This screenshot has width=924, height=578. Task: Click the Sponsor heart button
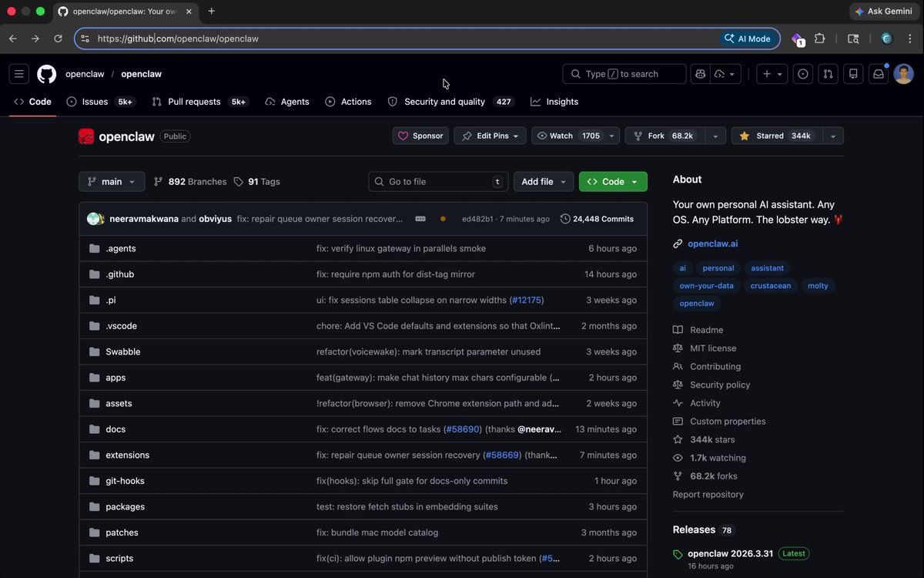coord(420,136)
